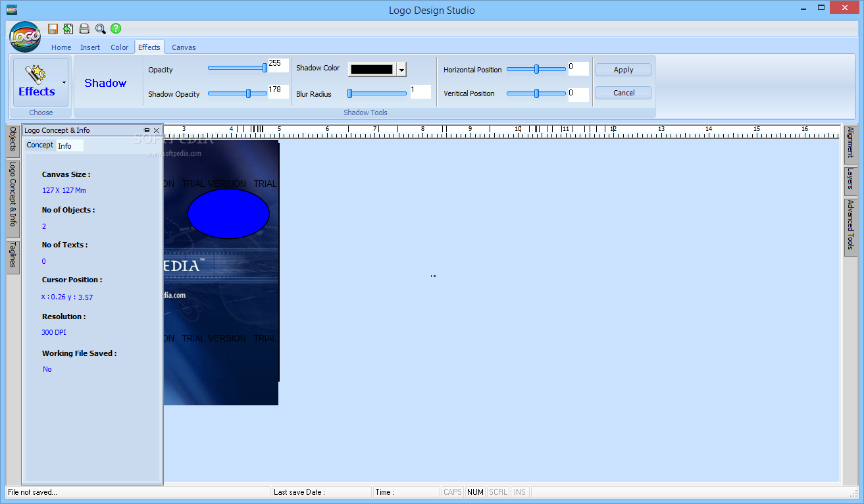Image resolution: width=864 pixels, height=504 pixels.
Task: Click the title bar app icon
Action: [x=11, y=10]
